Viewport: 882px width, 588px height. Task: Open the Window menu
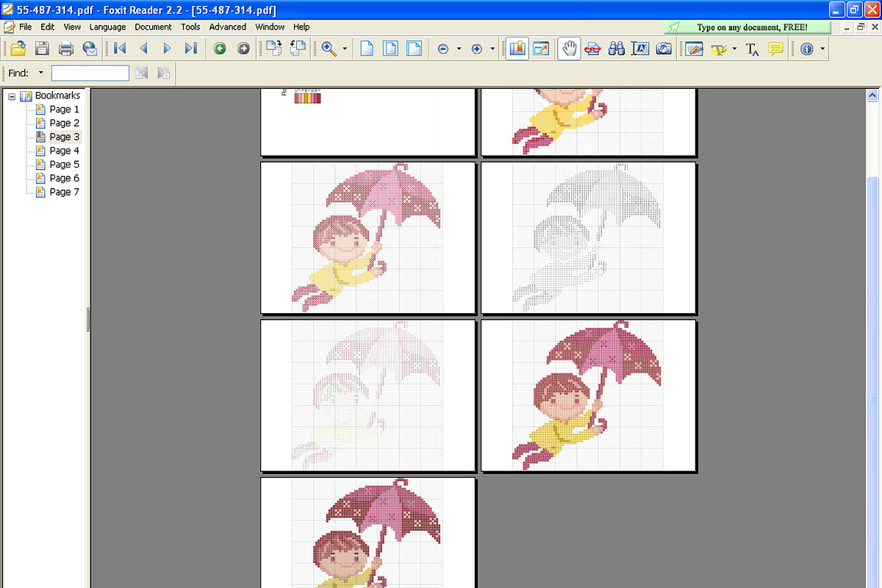(x=270, y=26)
